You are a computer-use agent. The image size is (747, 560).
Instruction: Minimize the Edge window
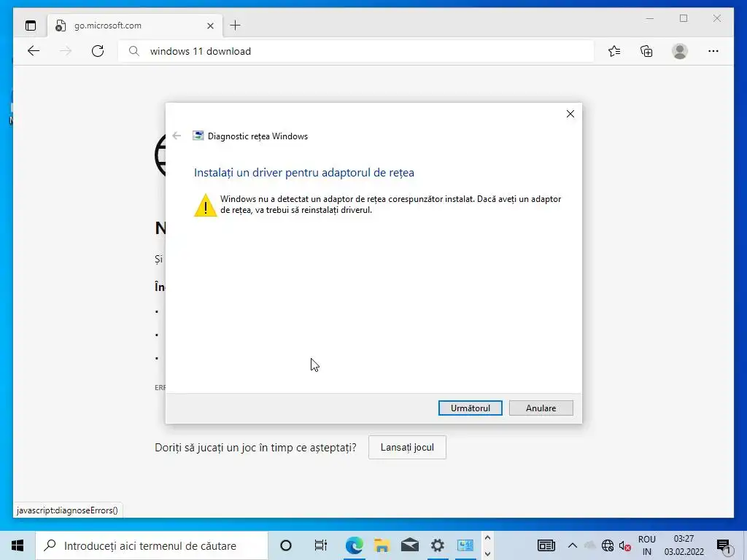(650, 18)
